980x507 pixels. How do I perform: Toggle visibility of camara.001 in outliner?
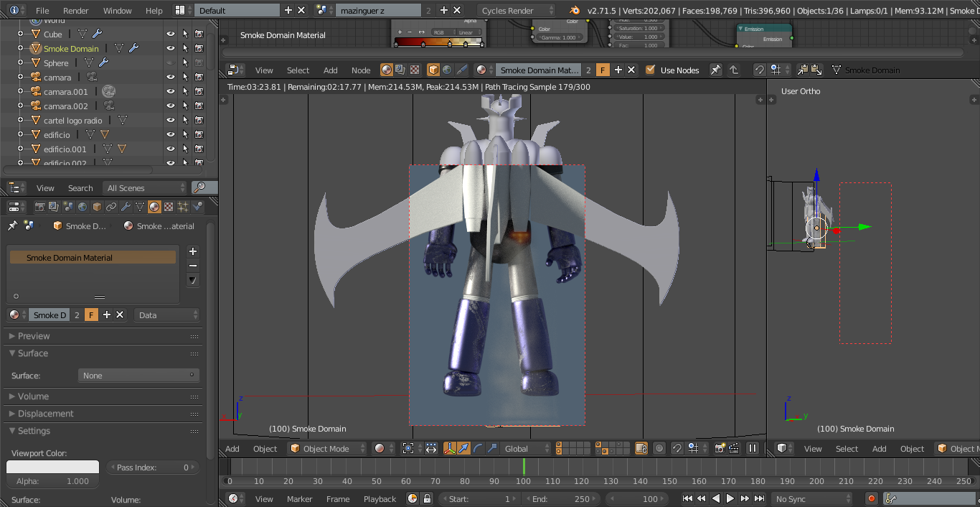click(x=171, y=92)
